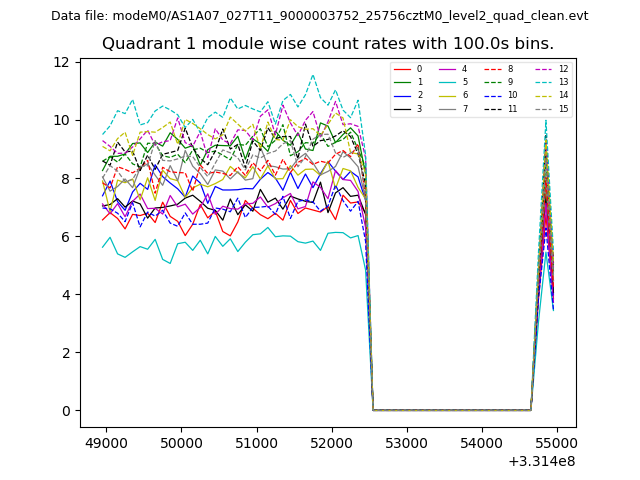This screenshot has height=480, width=640.
Task: Click the plot title about Quadrant 1 count rates
Action: click(x=327, y=43)
